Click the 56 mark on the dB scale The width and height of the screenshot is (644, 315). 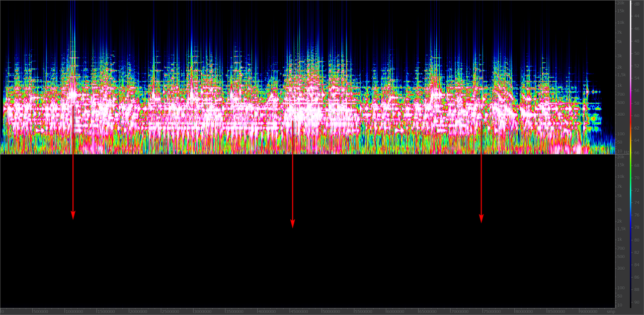click(637, 91)
